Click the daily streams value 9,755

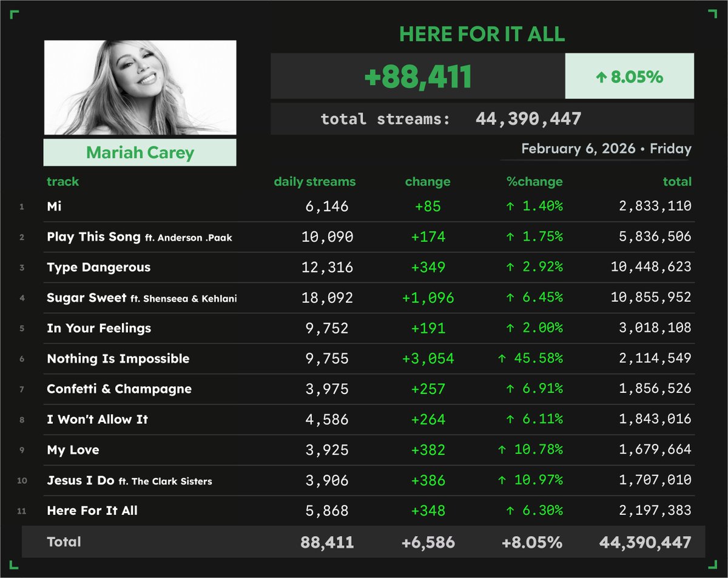click(x=328, y=358)
